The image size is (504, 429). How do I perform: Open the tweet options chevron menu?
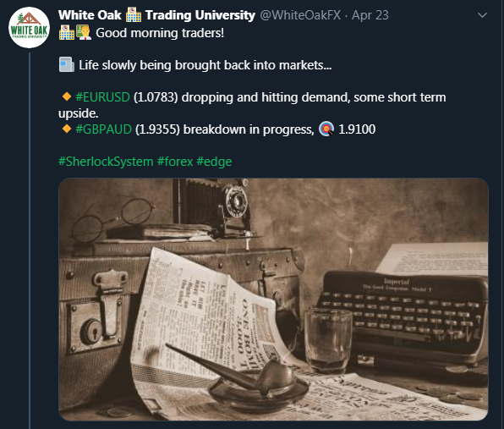[482, 15]
